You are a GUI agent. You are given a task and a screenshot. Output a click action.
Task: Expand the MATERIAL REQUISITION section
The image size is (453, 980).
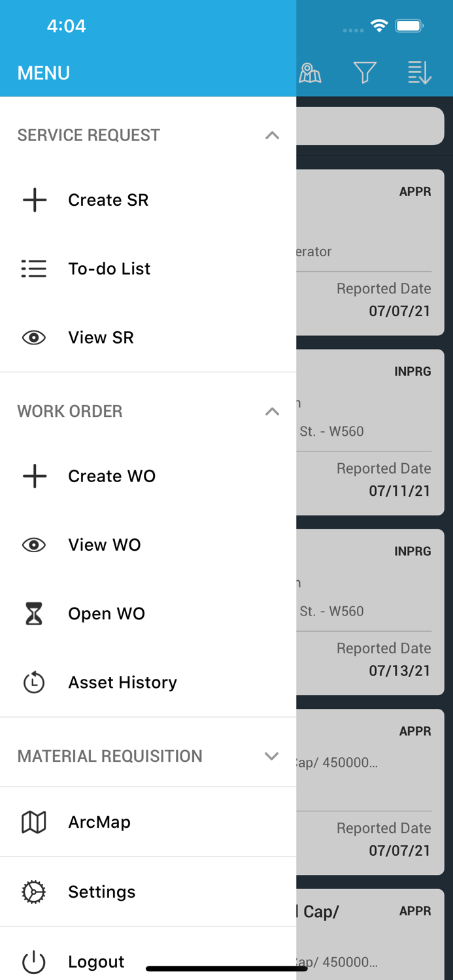pos(273,756)
